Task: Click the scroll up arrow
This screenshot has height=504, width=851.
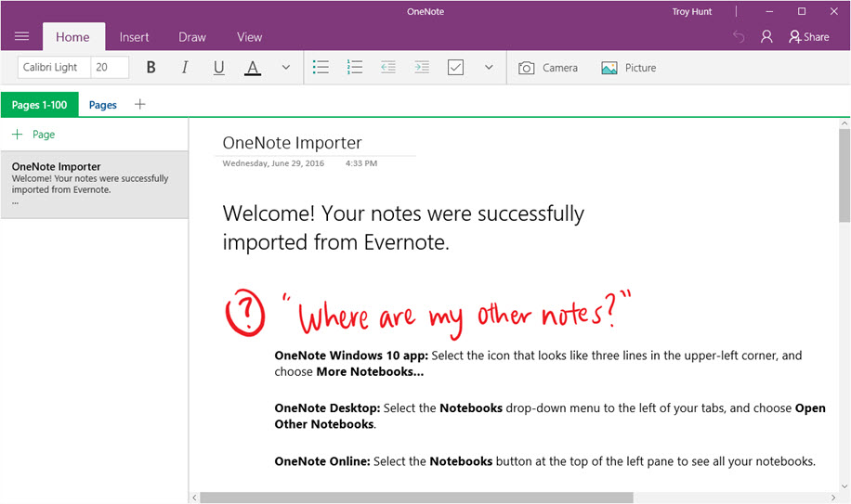Action: click(844, 123)
